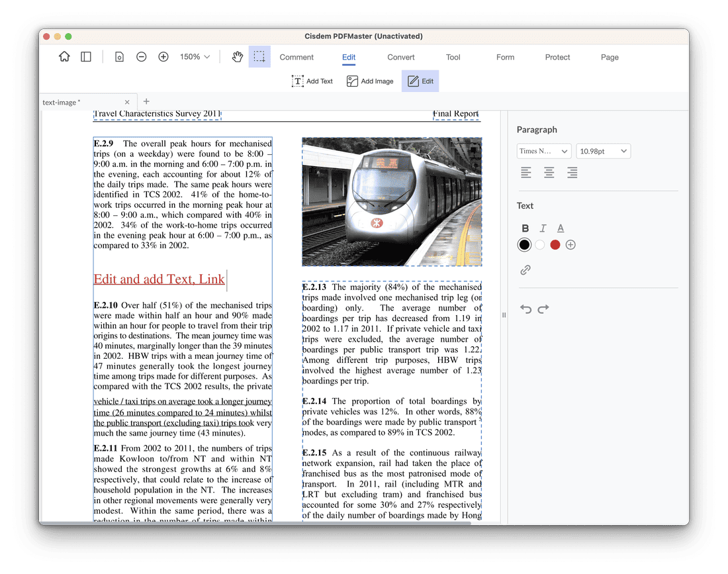728x574 pixels.
Task: Redo the last edit
Action: (x=543, y=309)
